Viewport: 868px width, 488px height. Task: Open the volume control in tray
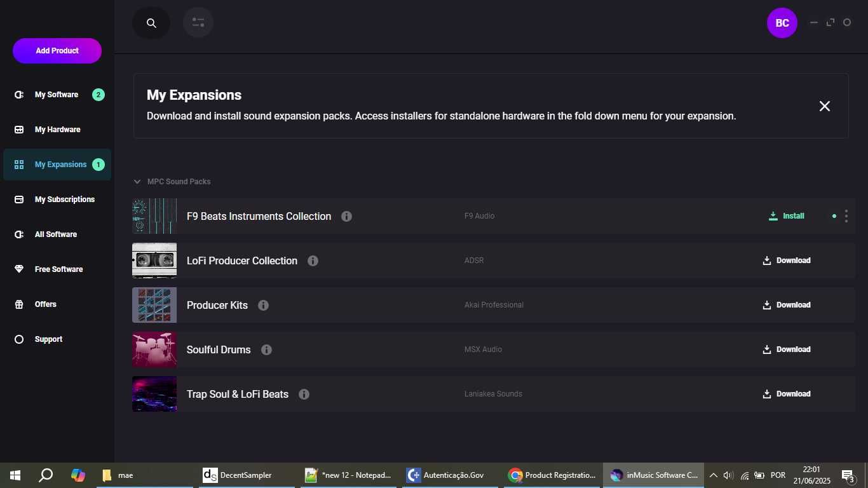click(728, 475)
